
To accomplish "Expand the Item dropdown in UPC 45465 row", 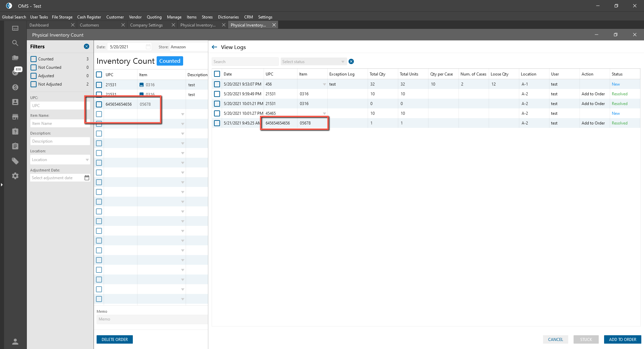I will point(324,113).
